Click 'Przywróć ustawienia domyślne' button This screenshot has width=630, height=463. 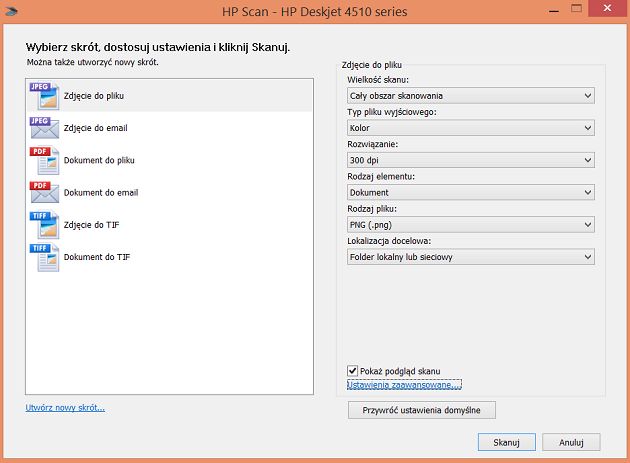coord(421,410)
